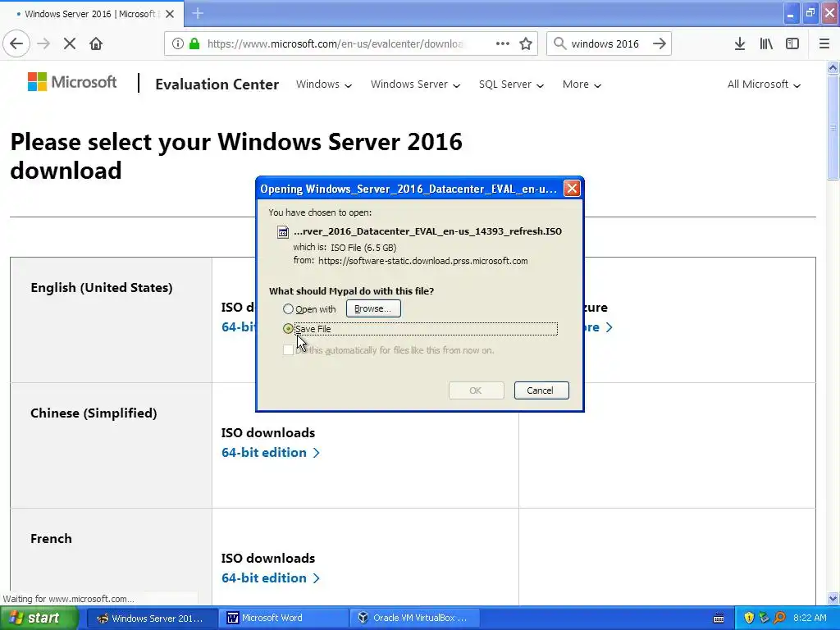Click the Microsoft logo

pos(72,82)
